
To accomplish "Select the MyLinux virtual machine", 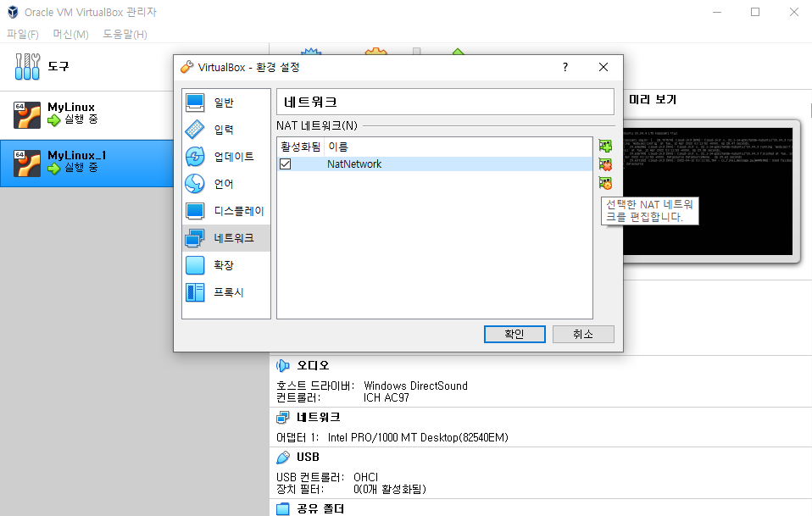I will 86,115.
